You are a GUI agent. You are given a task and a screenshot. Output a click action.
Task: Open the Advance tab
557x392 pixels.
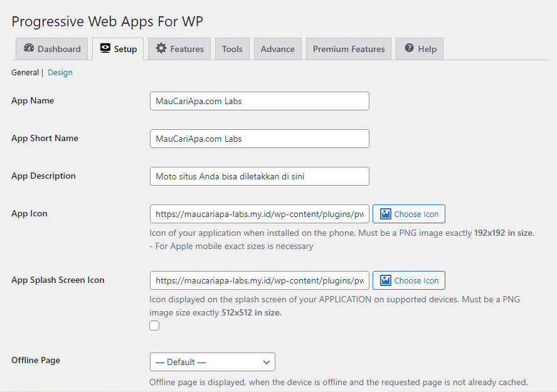[277, 48]
